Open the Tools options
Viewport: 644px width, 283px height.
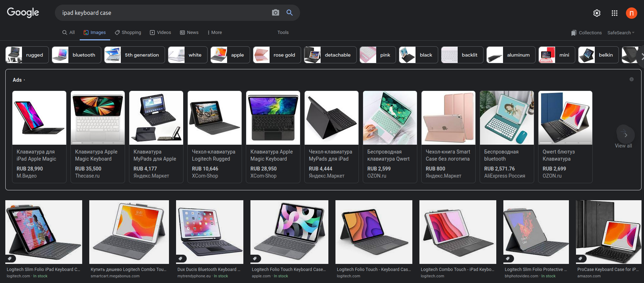click(283, 32)
